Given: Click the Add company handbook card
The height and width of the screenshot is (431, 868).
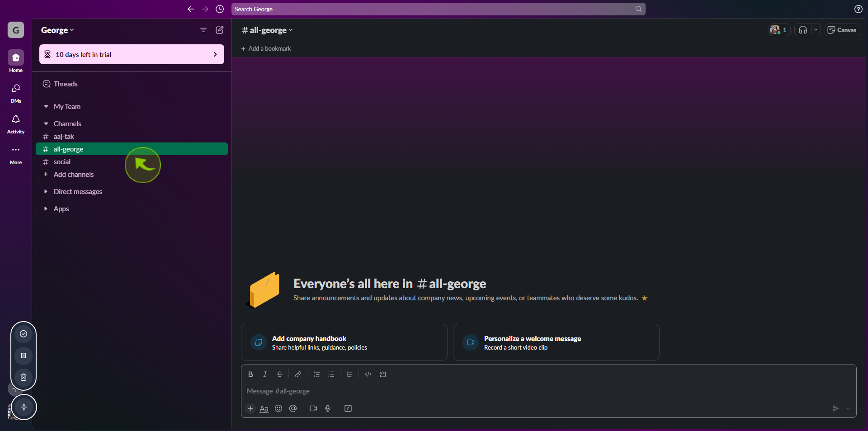Looking at the screenshot, I should 344,342.
